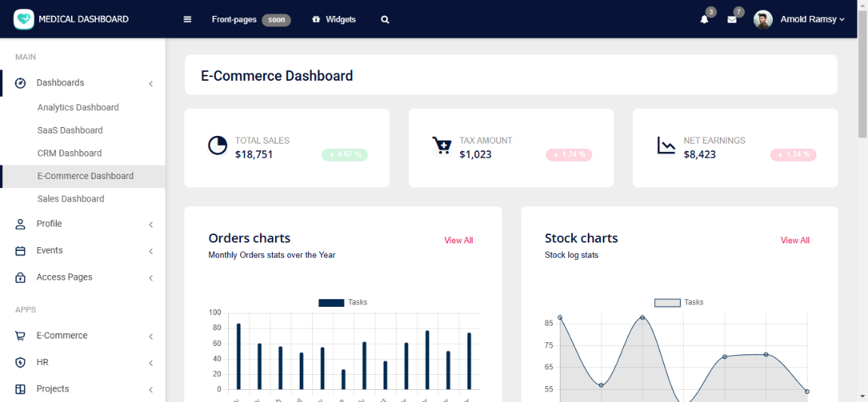Click the hamburger menu toggle icon
The height and width of the screenshot is (402, 868).
[187, 20]
